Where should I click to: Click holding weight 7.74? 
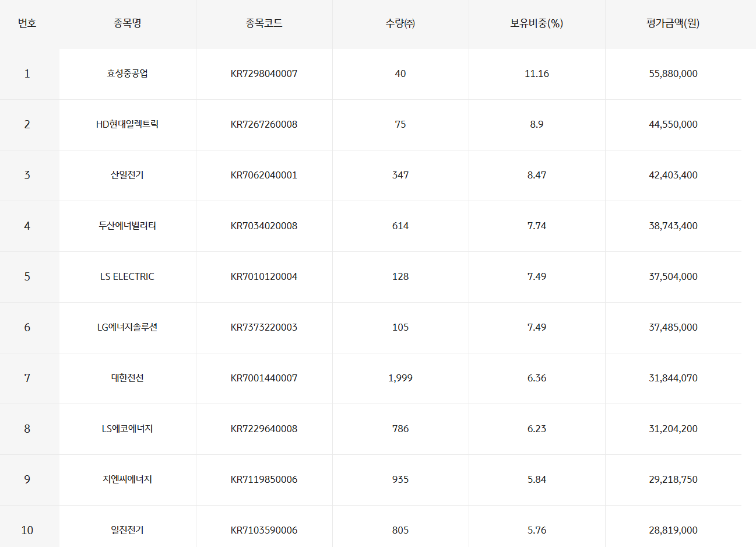537,226
